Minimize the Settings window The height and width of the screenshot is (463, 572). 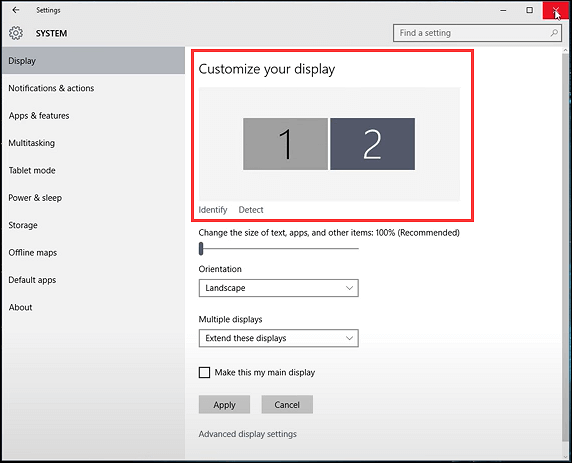503,10
